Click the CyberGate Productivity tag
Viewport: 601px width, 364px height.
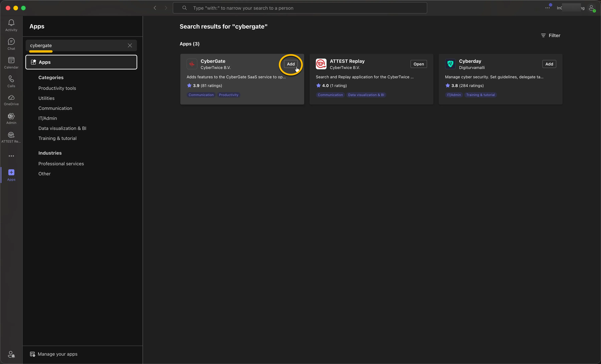[x=229, y=95]
